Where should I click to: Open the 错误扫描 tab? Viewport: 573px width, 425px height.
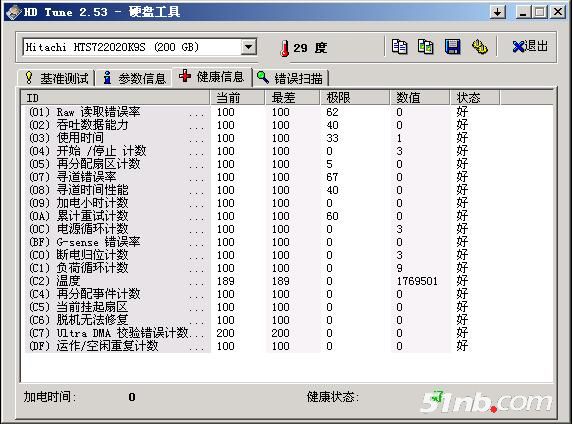pyautogui.click(x=291, y=78)
